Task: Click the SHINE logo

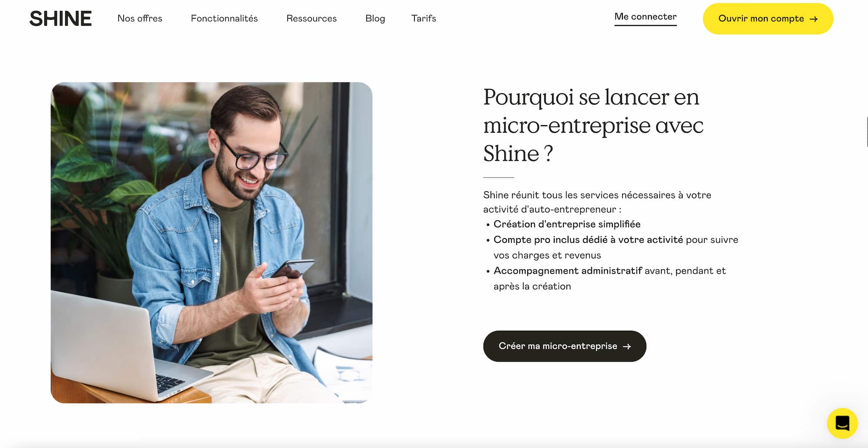Action: click(x=61, y=19)
